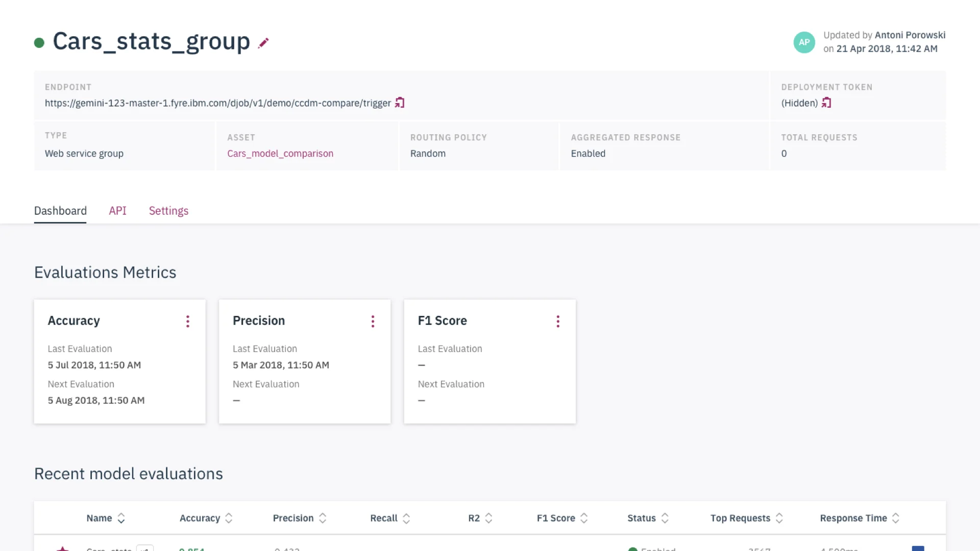Click the pencil icon to edit group name
This screenshot has width=980, height=551.
coord(263,43)
